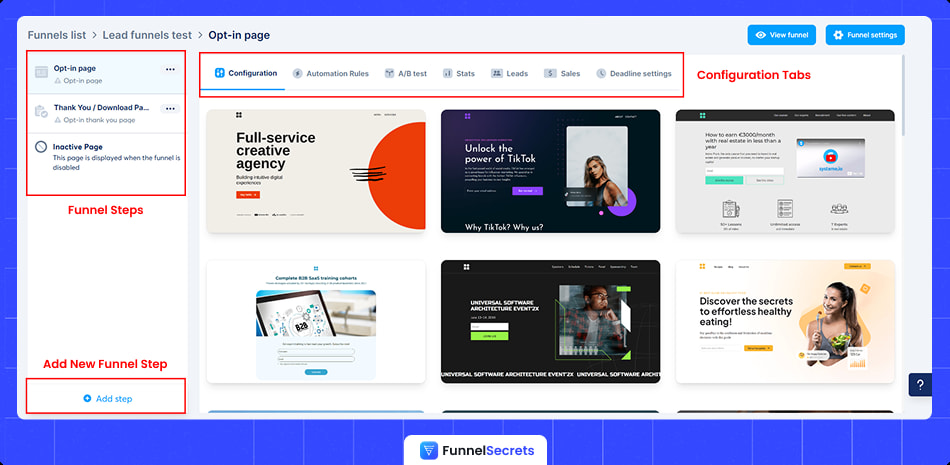The image size is (950, 465).
Task: Select the Opt-in page funnel step
Action: [106, 74]
